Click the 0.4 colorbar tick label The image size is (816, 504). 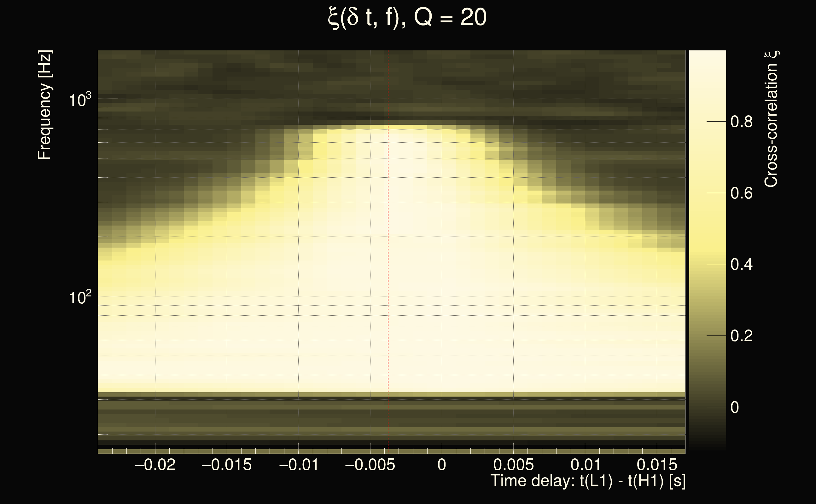(741, 265)
